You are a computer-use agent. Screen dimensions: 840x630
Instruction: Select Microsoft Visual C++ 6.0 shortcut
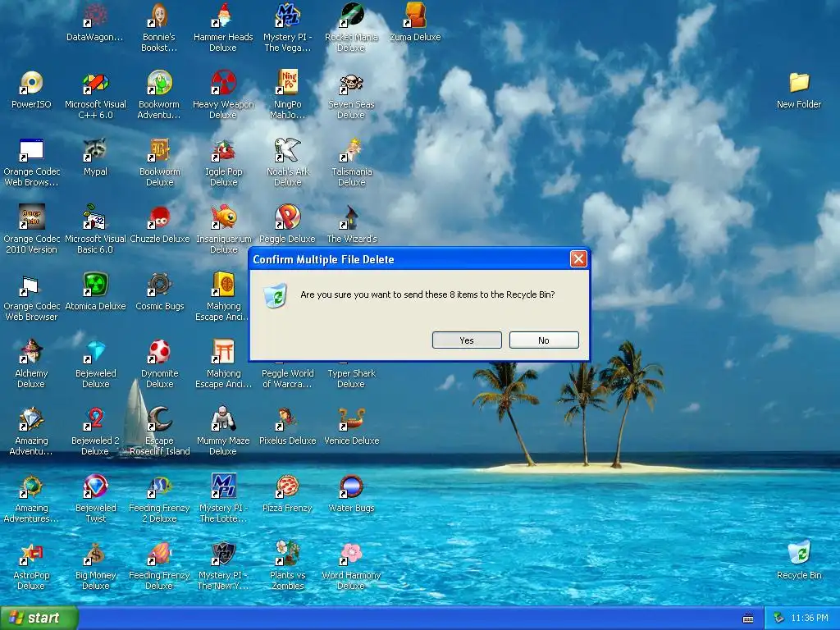(95, 95)
